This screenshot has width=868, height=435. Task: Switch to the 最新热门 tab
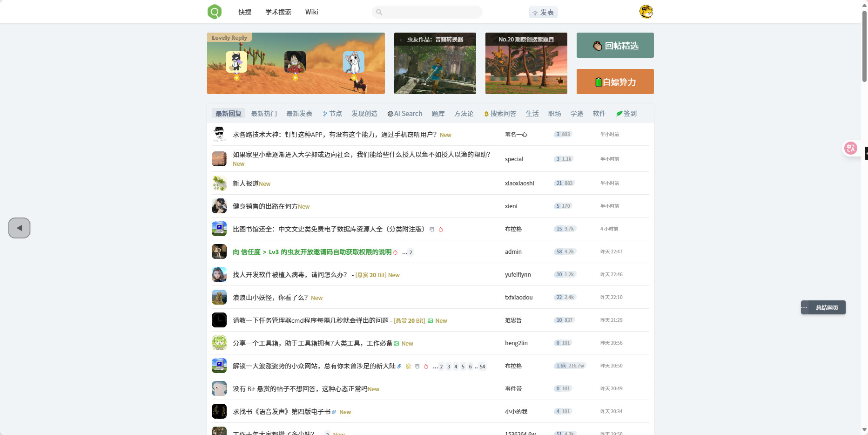264,114
